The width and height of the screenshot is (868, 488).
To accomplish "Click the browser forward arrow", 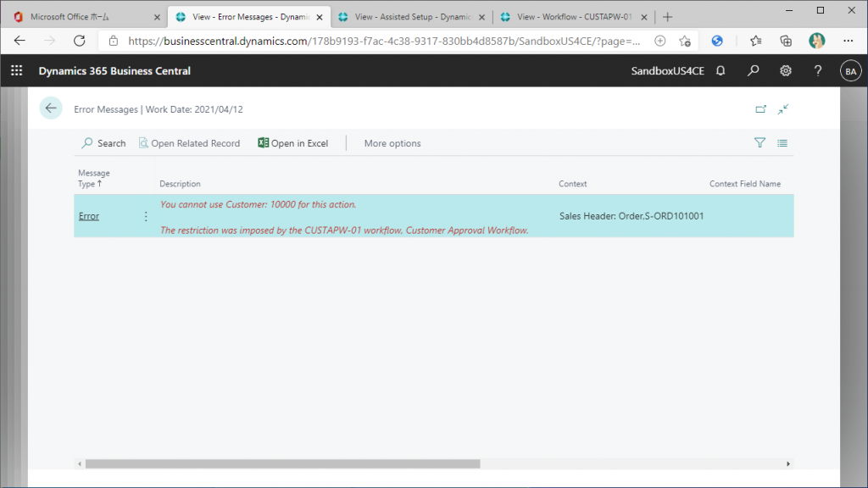I will point(50,41).
